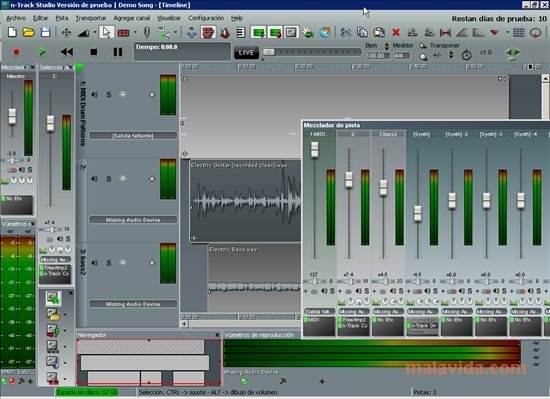Mute track 2 using speaker icon
The height and width of the screenshot is (399, 550).
(x=94, y=179)
